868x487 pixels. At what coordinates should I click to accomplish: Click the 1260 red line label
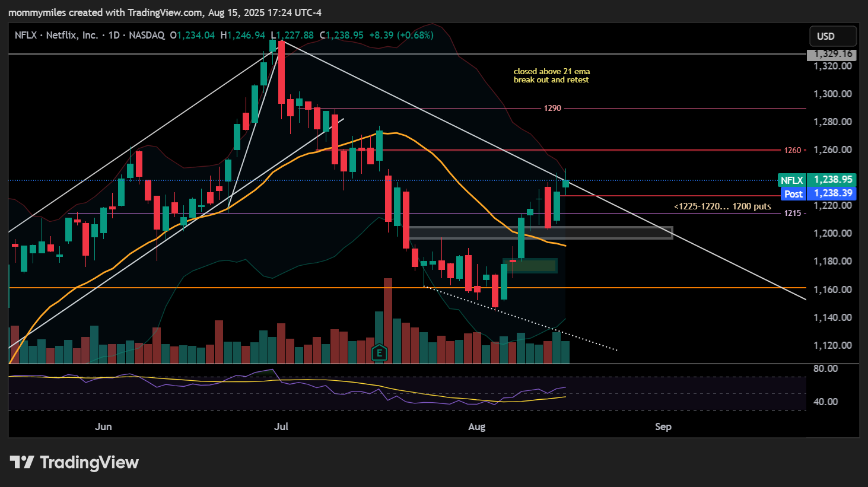pyautogui.click(x=793, y=150)
